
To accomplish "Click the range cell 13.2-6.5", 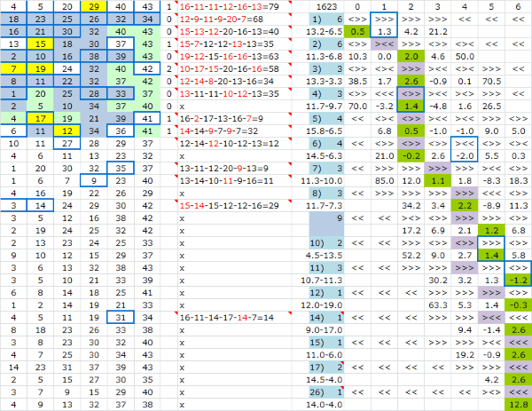I will 326,32.
